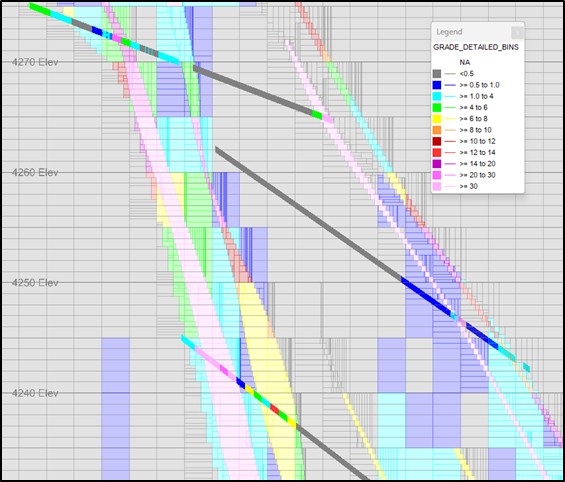Click the 4270 Elev label
Image resolution: width=565 pixels, height=482 pixels.
coord(35,62)
